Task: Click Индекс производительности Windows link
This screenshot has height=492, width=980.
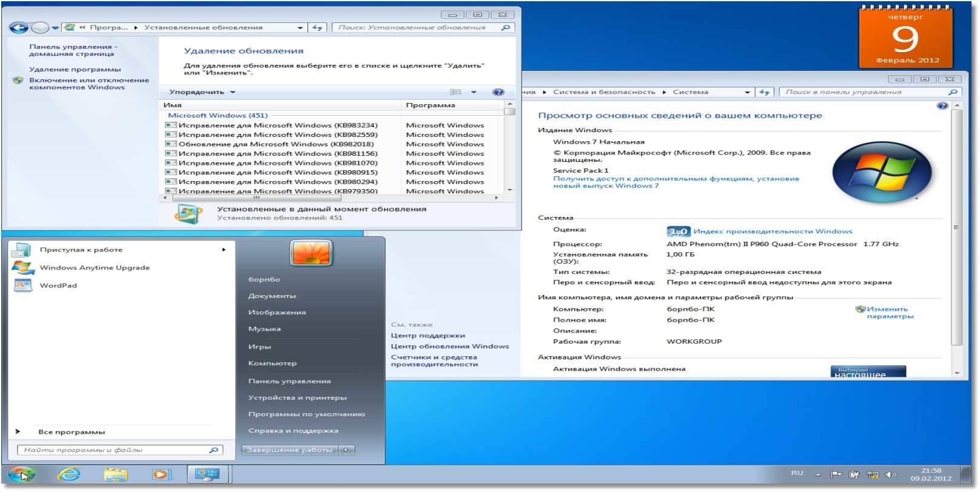Action: click(x=773, y=231)
